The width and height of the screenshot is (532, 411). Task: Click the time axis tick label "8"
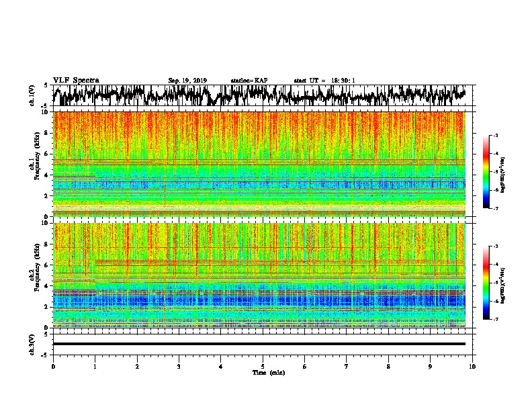[x=388, y=367]
